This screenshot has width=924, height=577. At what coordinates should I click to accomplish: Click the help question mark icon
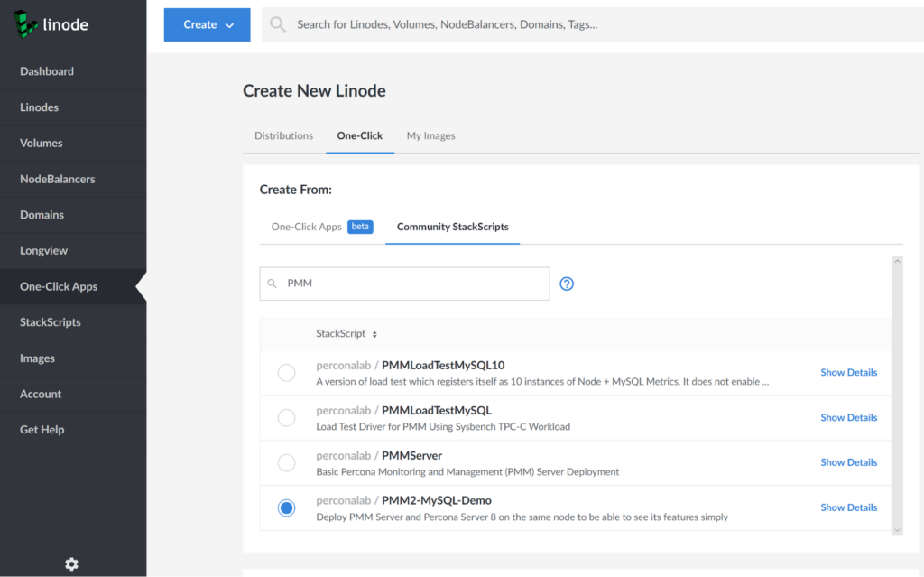(x=567, y=284)
